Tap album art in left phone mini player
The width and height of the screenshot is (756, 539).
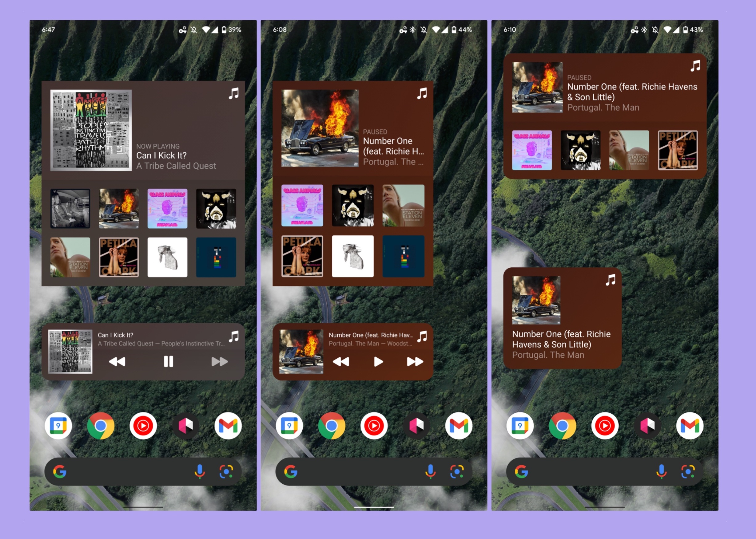coord(70,352)
